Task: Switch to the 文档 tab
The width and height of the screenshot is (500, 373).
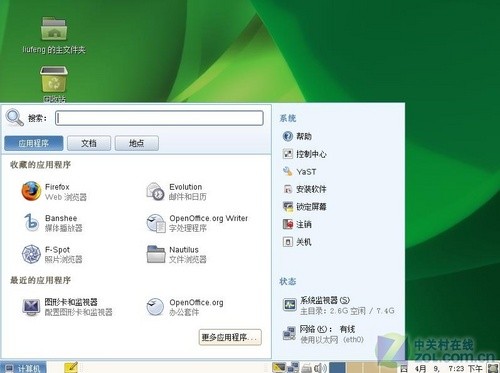Action: (x=89, y=143)
